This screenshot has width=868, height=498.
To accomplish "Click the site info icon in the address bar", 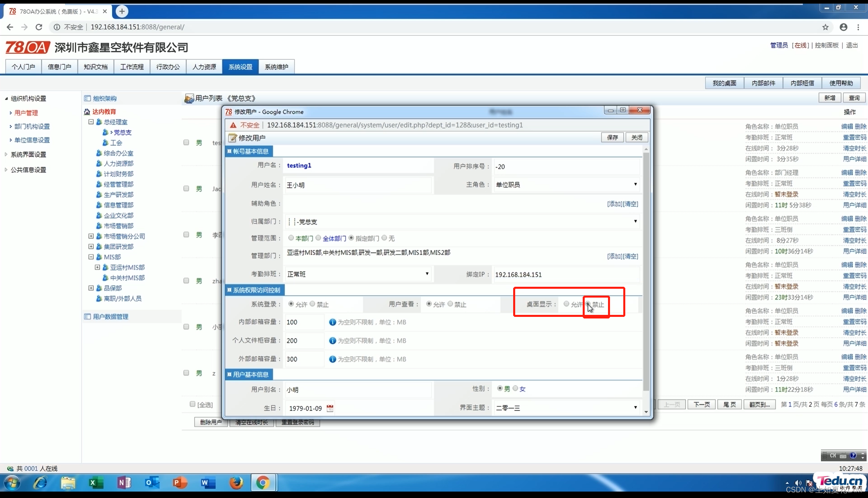I will coord(57,27).
